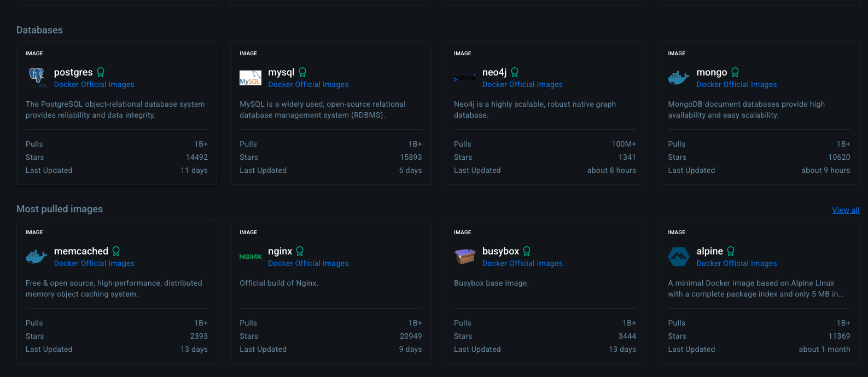Click neo4j stars value 1341
The height and width of the screenshot is (377, 868).
tap(627, 157)
